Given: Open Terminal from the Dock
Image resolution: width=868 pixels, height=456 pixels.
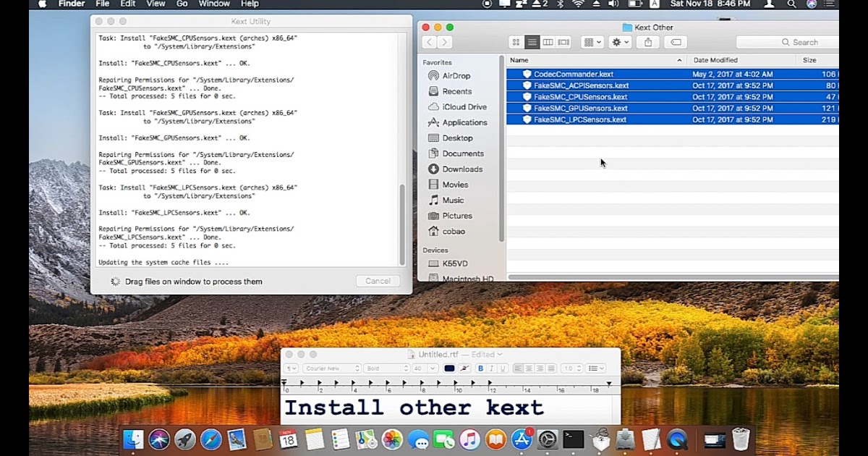Looking at the screenshot, I should coord(574,439).
